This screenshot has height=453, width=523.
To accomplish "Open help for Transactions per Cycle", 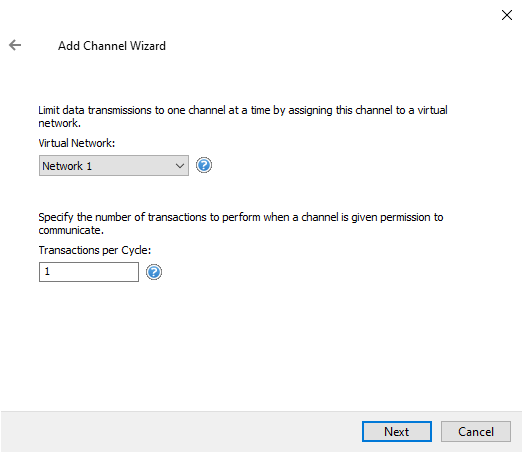I will click(154, 272).
